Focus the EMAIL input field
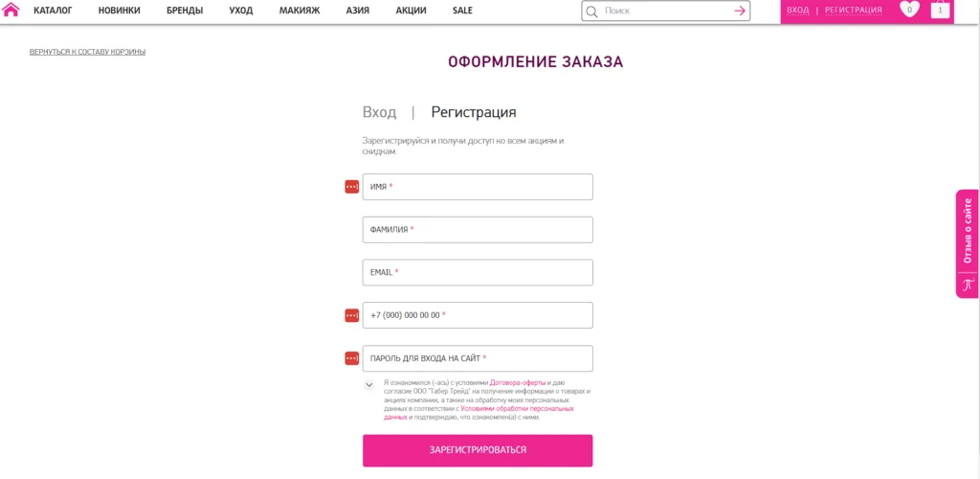The width and height of the screenshot is (980, 479). [x=478, y=272]
